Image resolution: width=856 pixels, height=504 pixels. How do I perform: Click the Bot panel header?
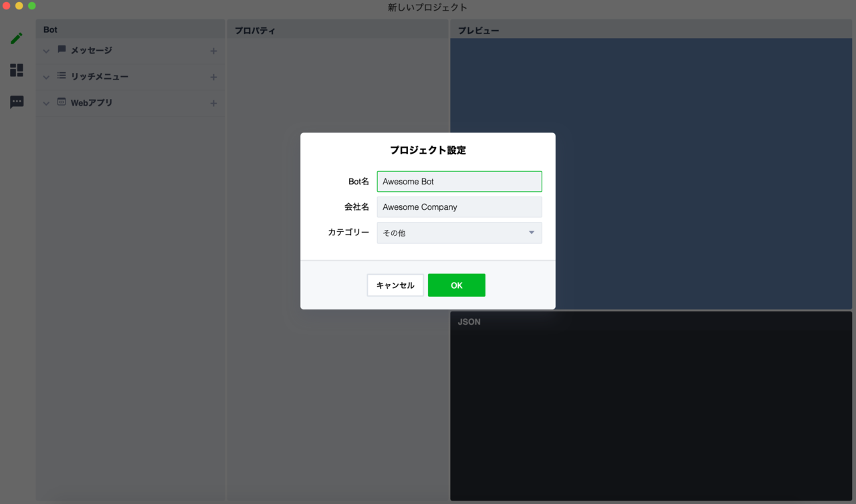click(50, 29)
